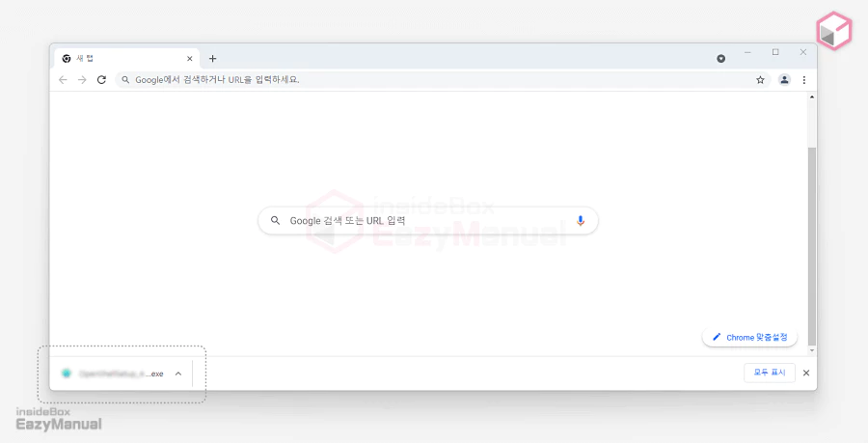Screen dimensions: 868x443
Task: Reload the page with the refresh icon
Action: tap(101, 80)
